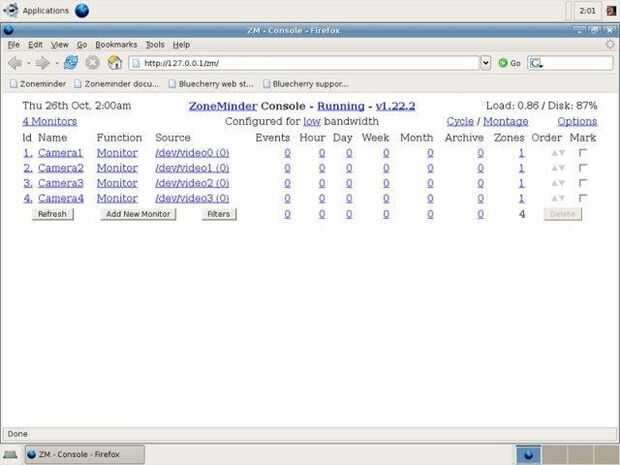Click the Firefox window menu icon in title bar
620x465 pixels.
click(8, 30)
